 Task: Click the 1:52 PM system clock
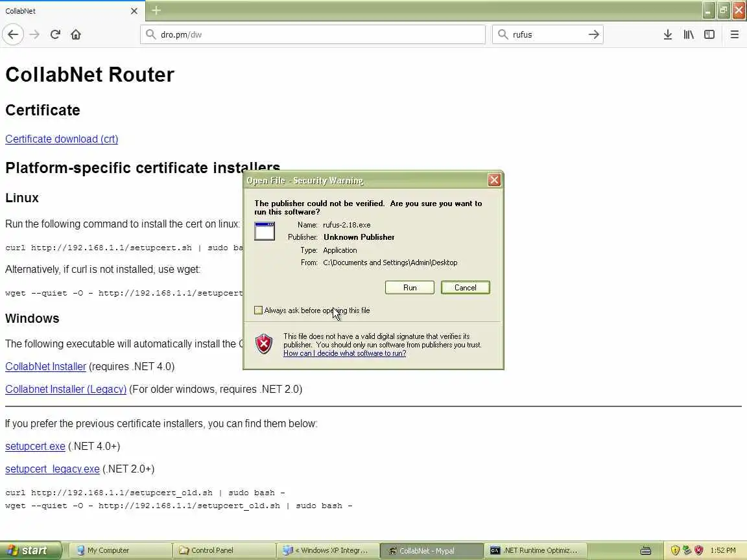click(723, 550)
